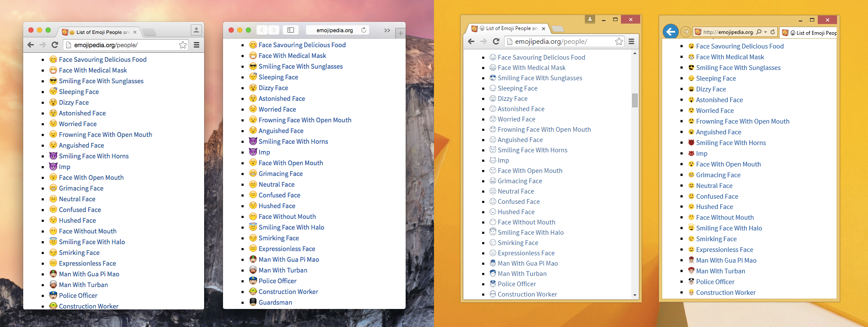Open Smiling Face With Halo in Safari
The height and width of the screenshot is (327, 868).
[291, 227]
